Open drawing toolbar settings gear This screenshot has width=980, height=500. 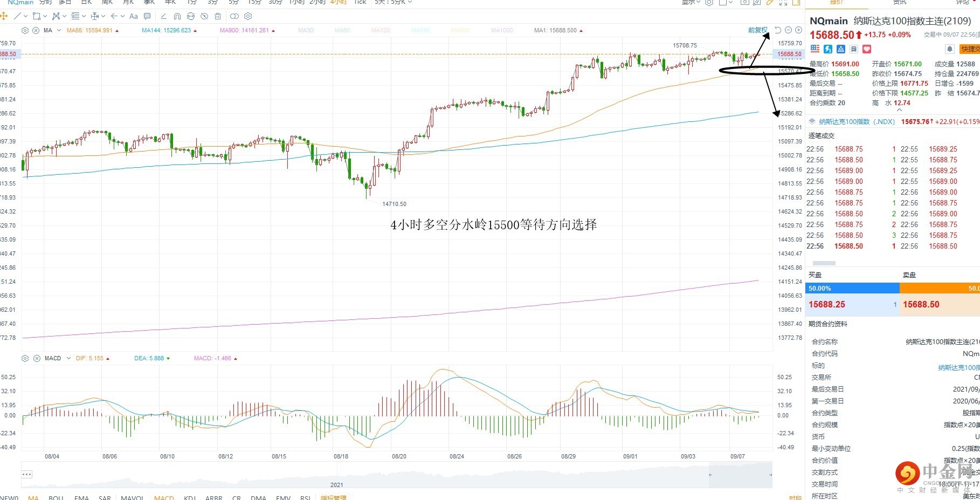click(x=249, y=16)
